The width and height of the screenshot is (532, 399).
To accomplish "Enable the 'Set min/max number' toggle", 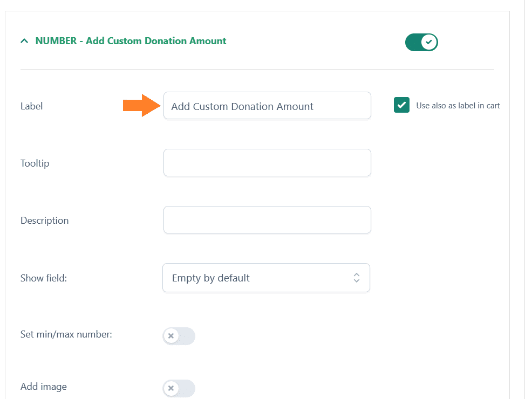I will 179,336.
